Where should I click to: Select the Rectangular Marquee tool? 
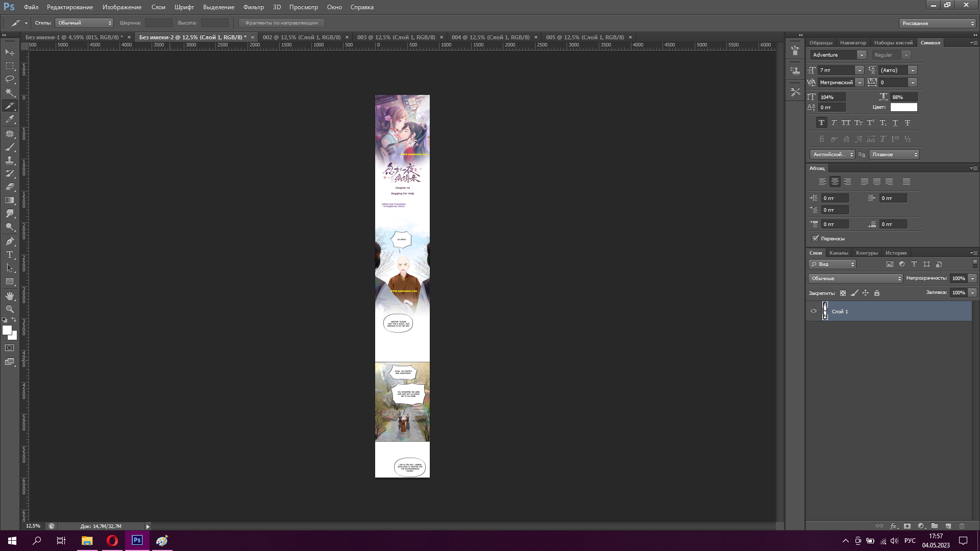coord(10,66)
